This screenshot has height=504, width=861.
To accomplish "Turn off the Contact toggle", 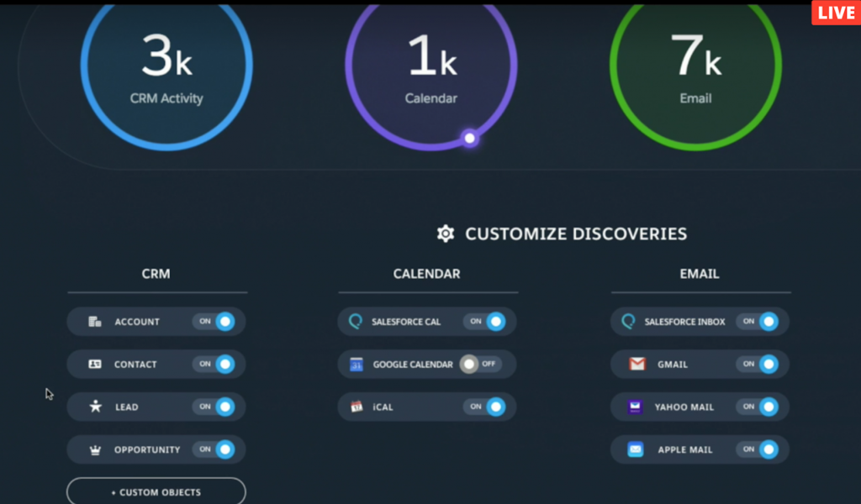I will point(214,365).
